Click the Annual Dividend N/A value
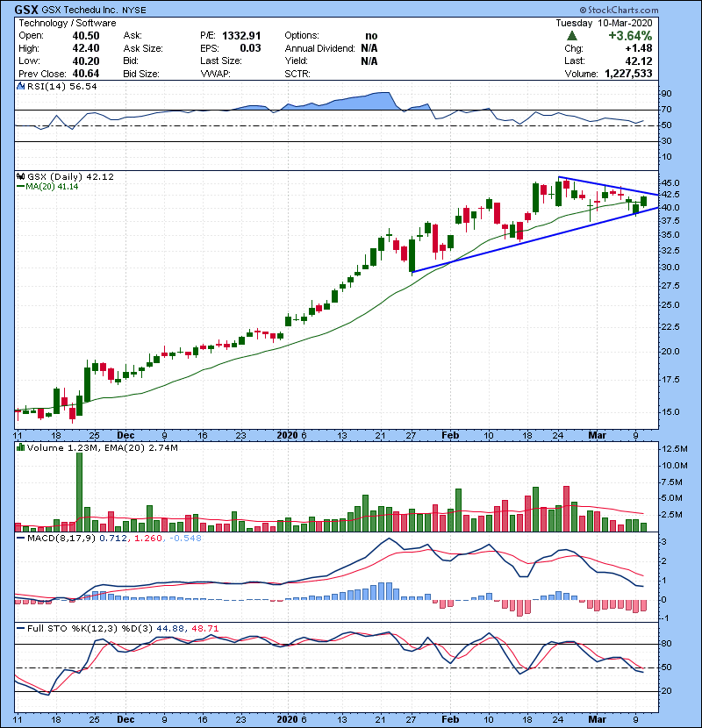 pos(369,48)
